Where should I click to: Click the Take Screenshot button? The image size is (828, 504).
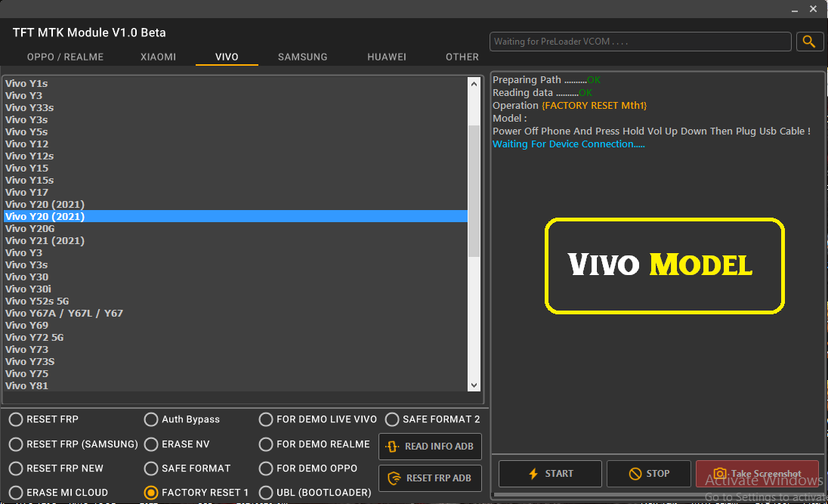click(757, 473)
